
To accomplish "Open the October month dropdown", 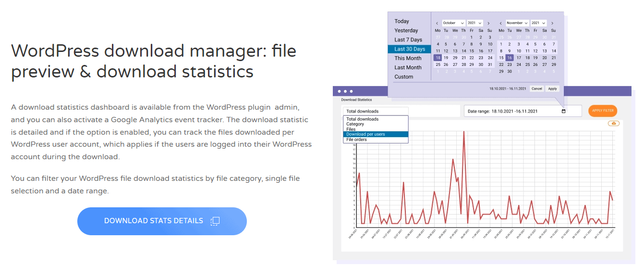I will pos(453,23).
